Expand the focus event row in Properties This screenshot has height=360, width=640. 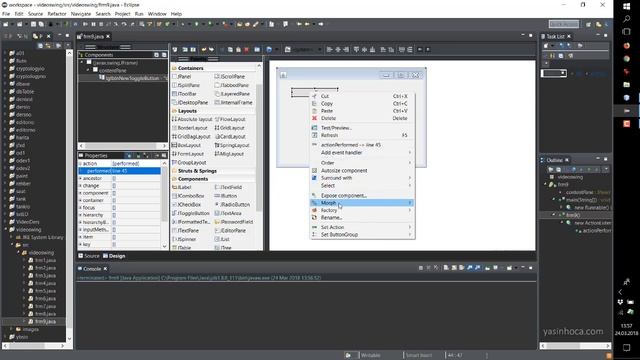pyautogui.click(x=80, y=208)
